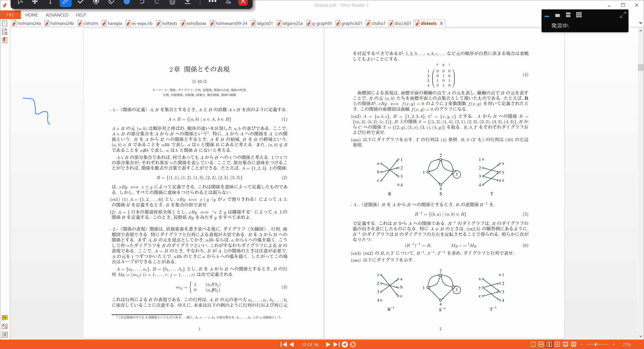Open the HOME ribbon tab
The width and height of the screenshot is (644, 349).
tap(32, 15)
